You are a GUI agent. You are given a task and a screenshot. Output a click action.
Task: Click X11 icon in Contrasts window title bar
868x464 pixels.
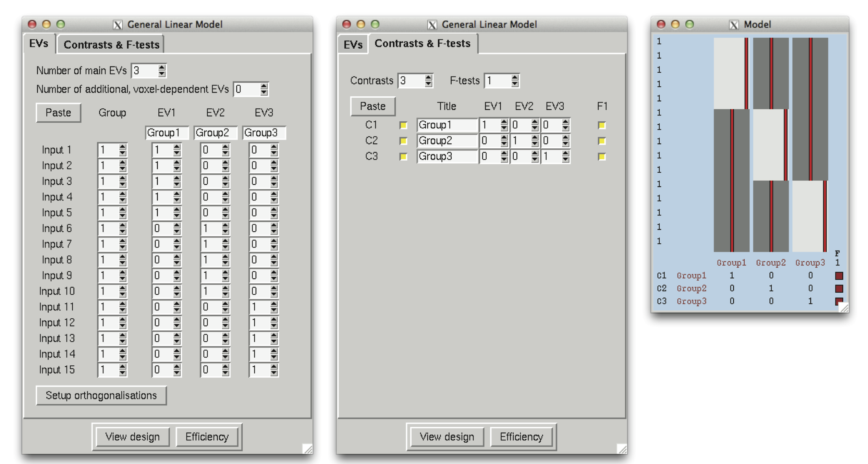432,25
